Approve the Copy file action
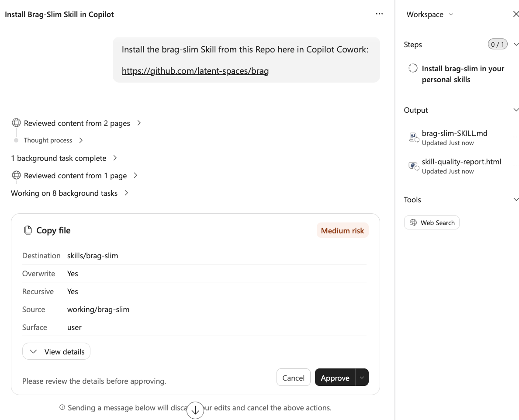 tap(335, 378)
